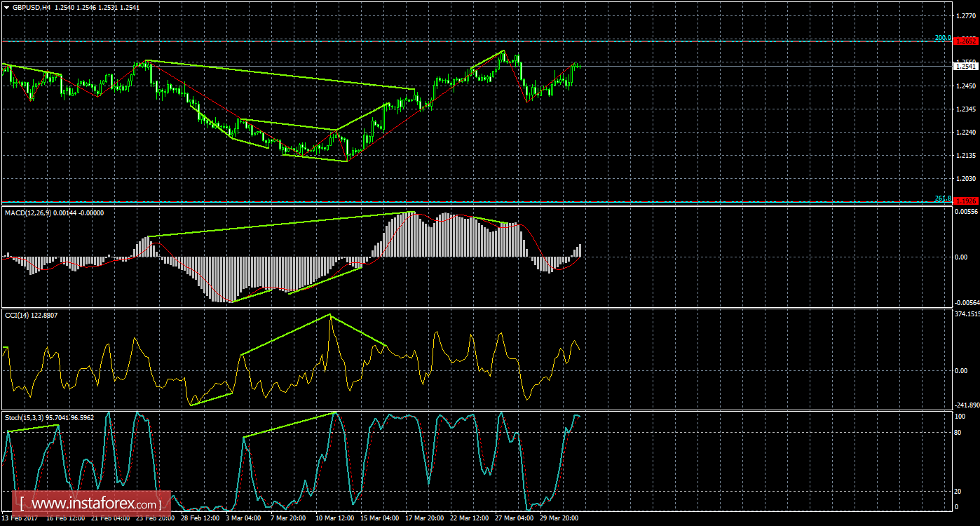The height and width of the screenshot is (526, 980).
Task: Click the red 1.2652 price tag
Action: (x=966, y=41)
